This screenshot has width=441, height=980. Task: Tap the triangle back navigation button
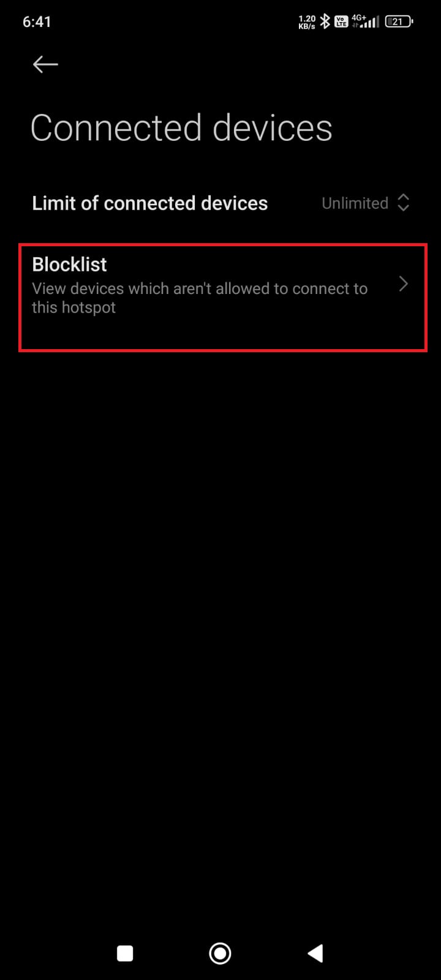click(315, 953)
